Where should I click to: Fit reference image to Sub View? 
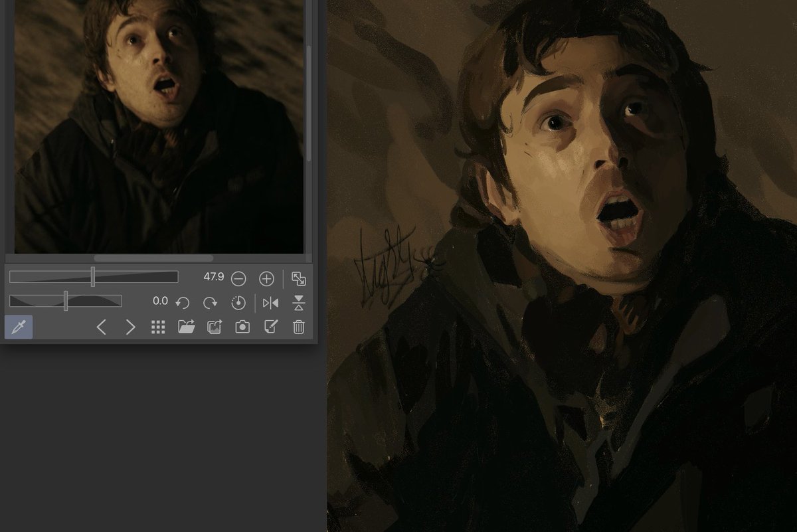click(x=299, y=279)
